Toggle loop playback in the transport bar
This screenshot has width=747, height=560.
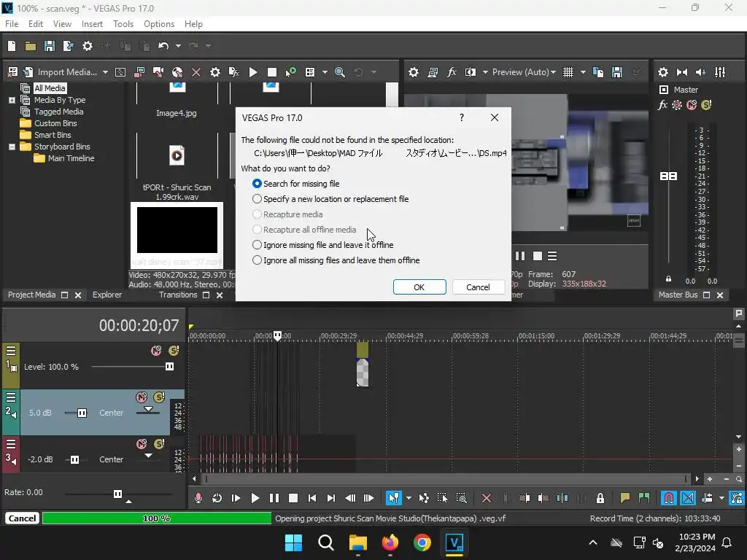(217, 498)
